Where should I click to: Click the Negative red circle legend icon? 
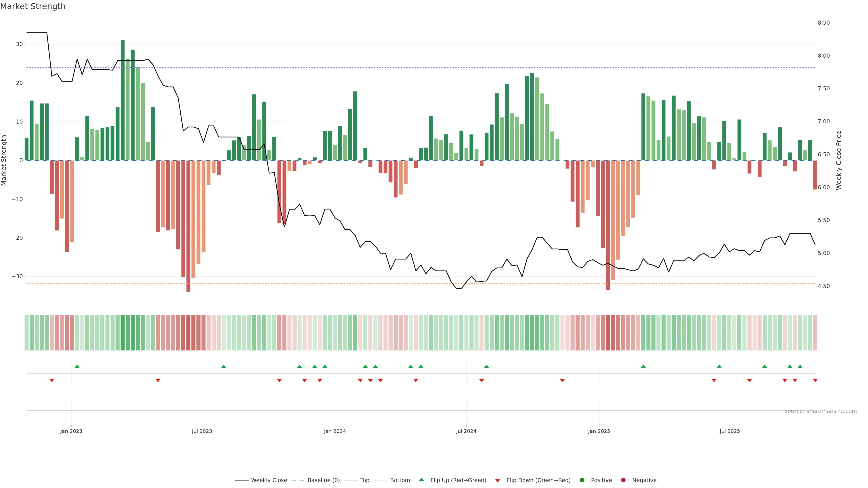(x=623, y=480)
